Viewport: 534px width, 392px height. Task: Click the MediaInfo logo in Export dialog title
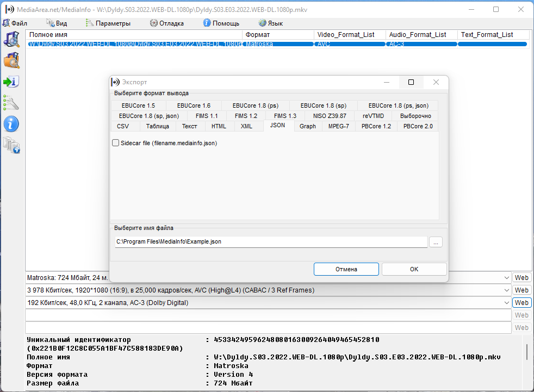coord(115,82)
